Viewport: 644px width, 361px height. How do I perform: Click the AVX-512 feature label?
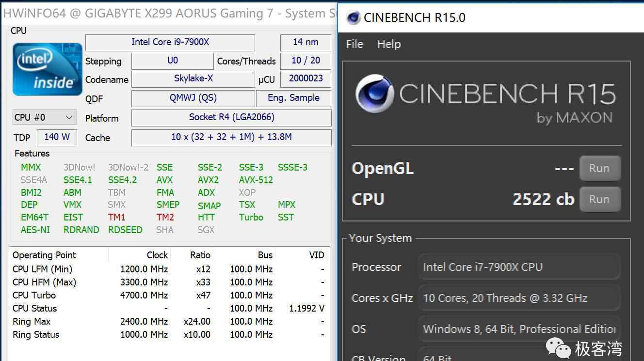(x=256, y=180)
